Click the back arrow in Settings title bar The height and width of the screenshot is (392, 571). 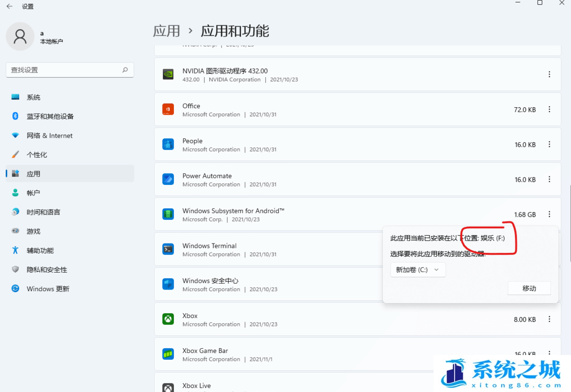point(10,6)
